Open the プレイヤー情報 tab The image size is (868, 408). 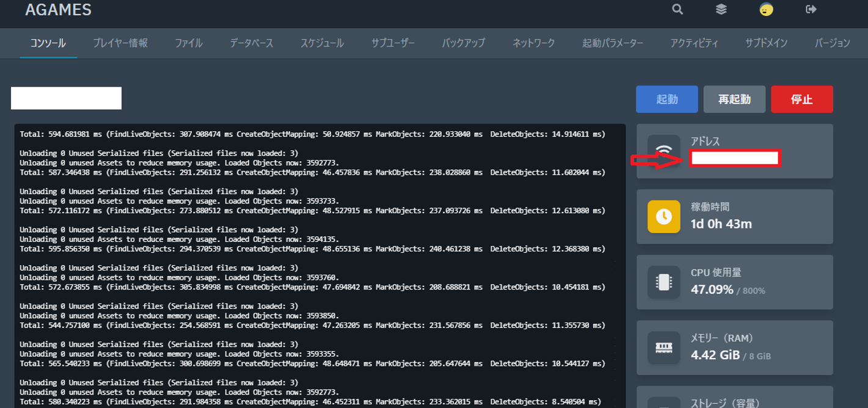click(x=120, y=43)
